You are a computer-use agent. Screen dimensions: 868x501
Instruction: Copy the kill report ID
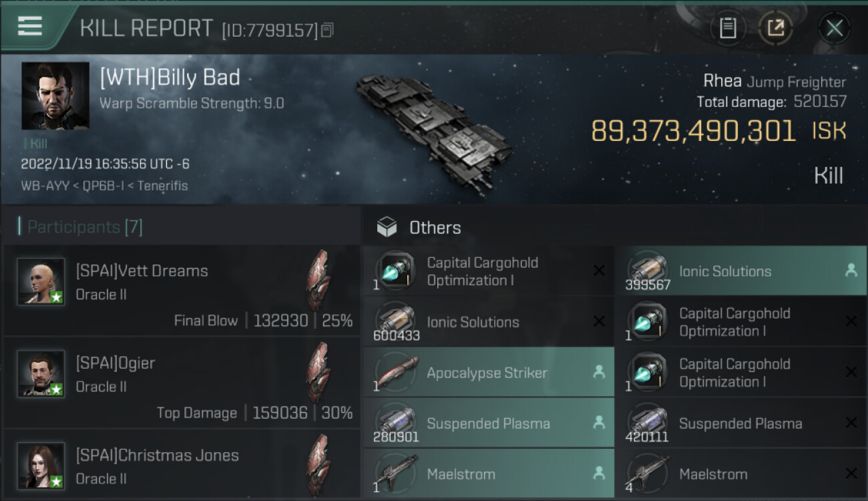327,30
